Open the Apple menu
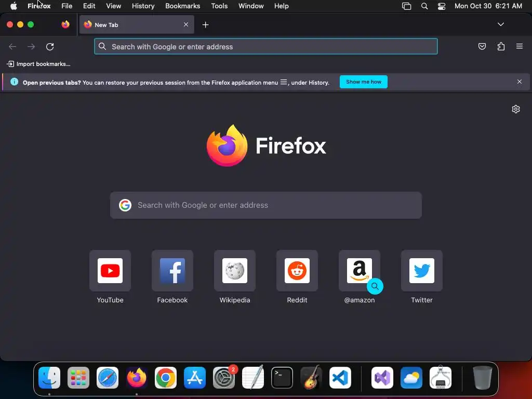 tap(14, 6)
